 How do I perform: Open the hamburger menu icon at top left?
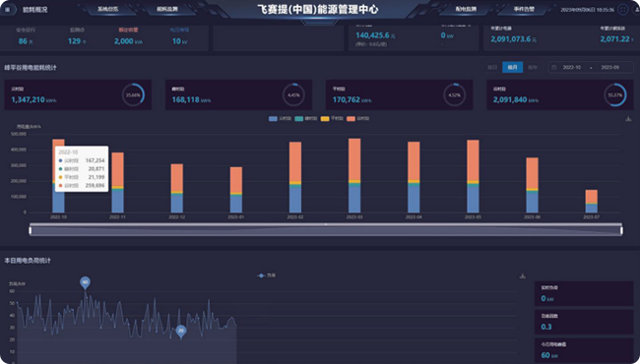point(8,10)
